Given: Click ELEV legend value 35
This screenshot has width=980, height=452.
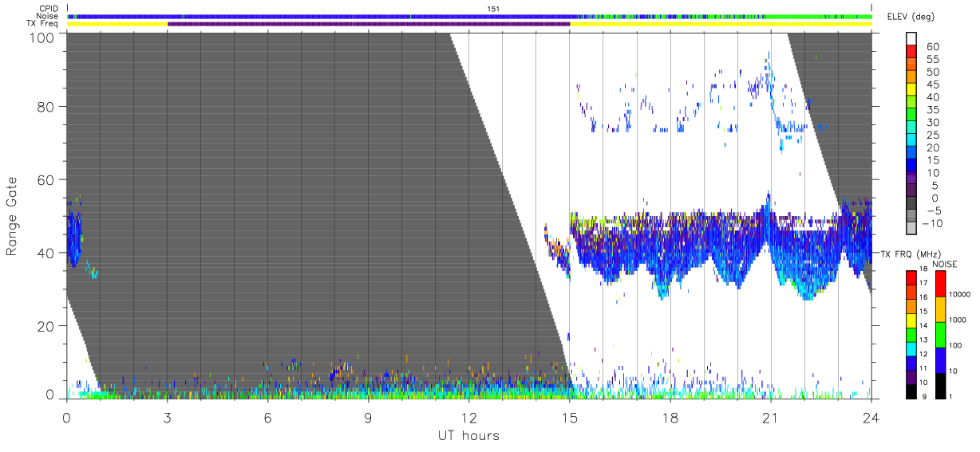Looking at the screenshot, I should click(931, 109).
